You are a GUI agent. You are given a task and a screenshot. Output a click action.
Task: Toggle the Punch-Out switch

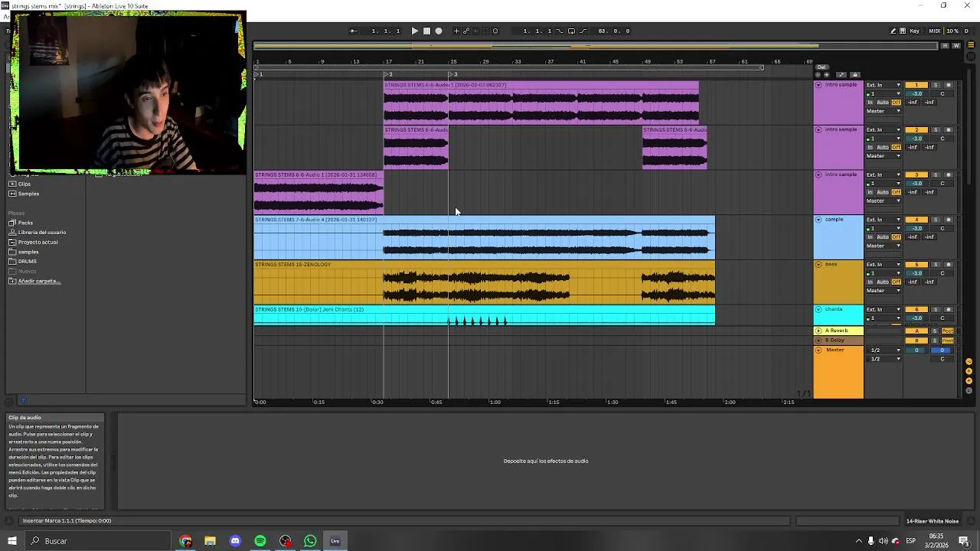click(x=583, y=31)
